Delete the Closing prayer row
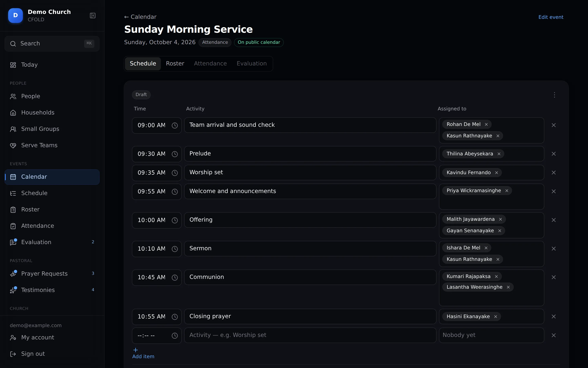This screenshot has width=588, height=368. point(553,316)
